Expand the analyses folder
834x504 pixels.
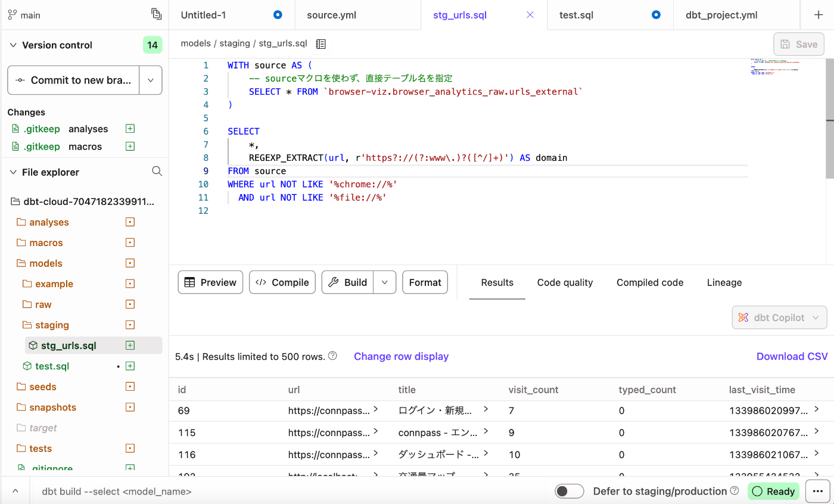click(43, 222)
